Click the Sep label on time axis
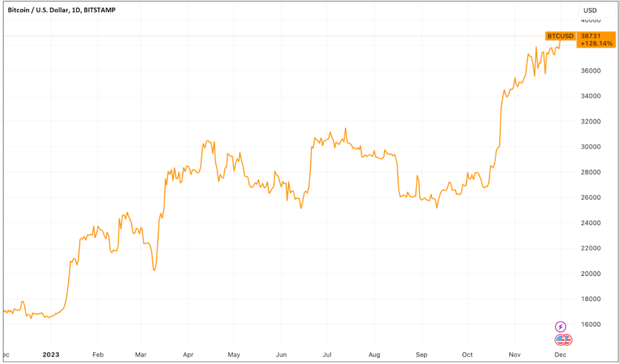Viewport: 619px width, 364px height. click(x=422, y=355)
